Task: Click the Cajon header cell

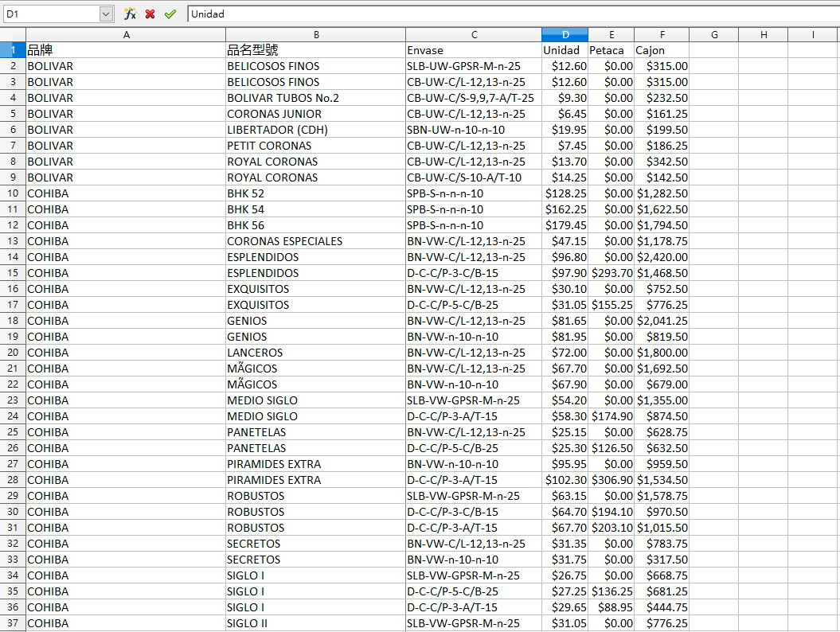Action: point(662,50)
